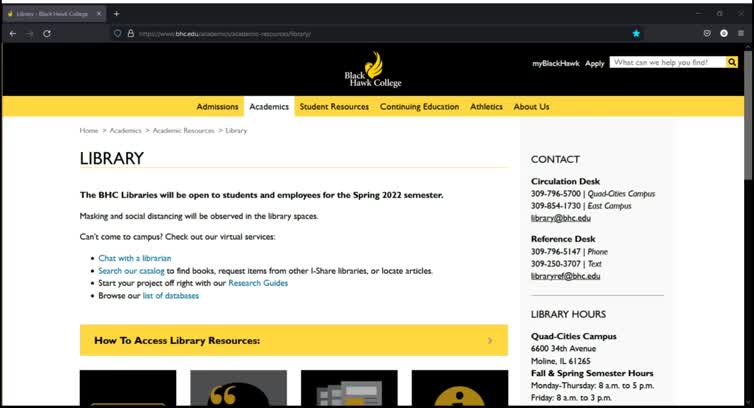Viewport: 754px width, 408px height.
Task: Open the Firefox account profile icon
Action: pos(724,34)
